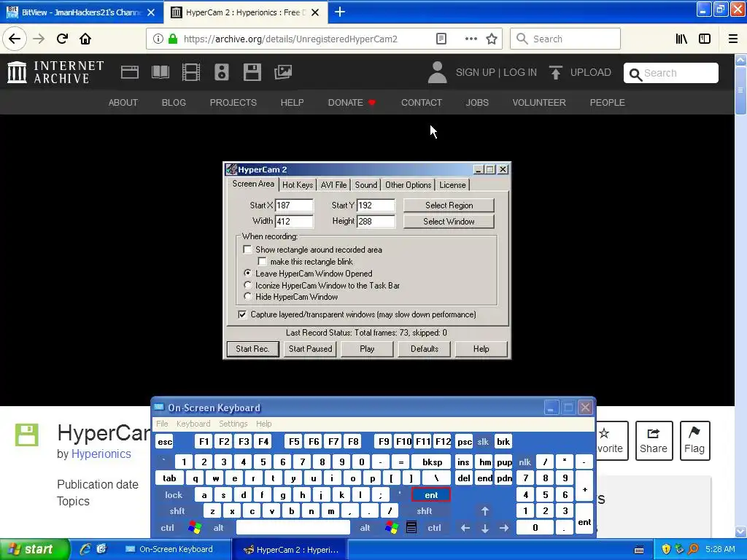Open the Audio speaker icon
Image resolution: width=747 pixels, height=560 pixels.
tap(222, 72)
